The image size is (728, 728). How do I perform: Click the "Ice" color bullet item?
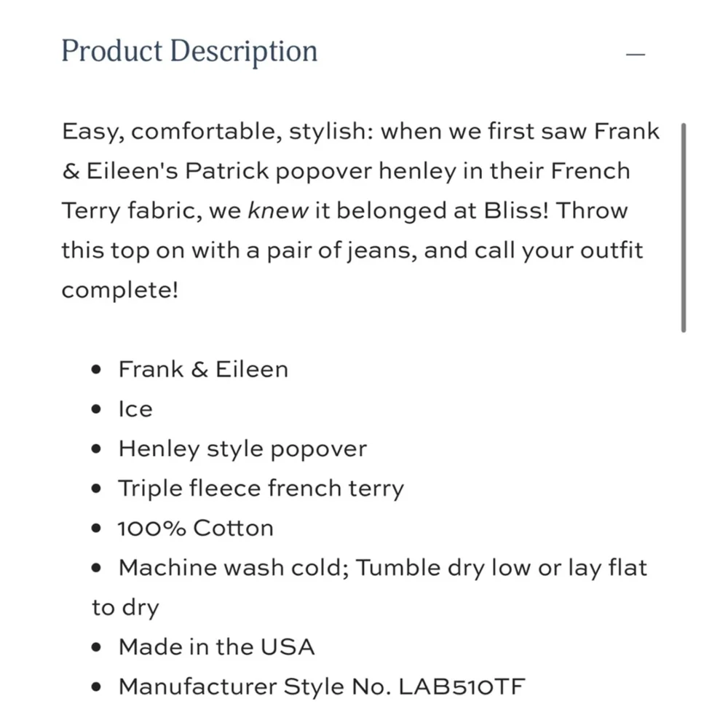tap(135, 409)
